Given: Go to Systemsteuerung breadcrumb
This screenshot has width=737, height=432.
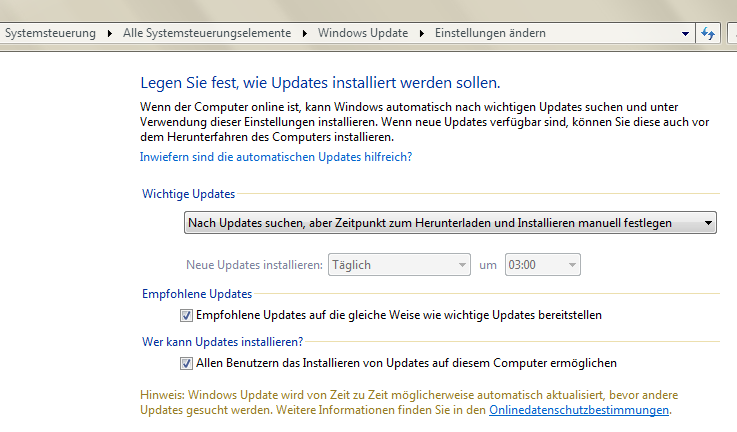Looking at the screenshot, I should coord(50,33).
